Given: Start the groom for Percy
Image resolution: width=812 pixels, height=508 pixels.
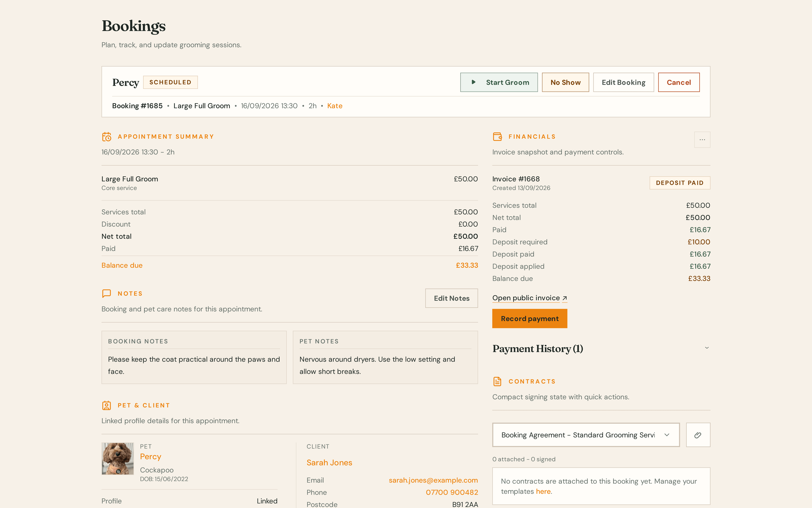Looking at the screenshot, I should (499, 82).
